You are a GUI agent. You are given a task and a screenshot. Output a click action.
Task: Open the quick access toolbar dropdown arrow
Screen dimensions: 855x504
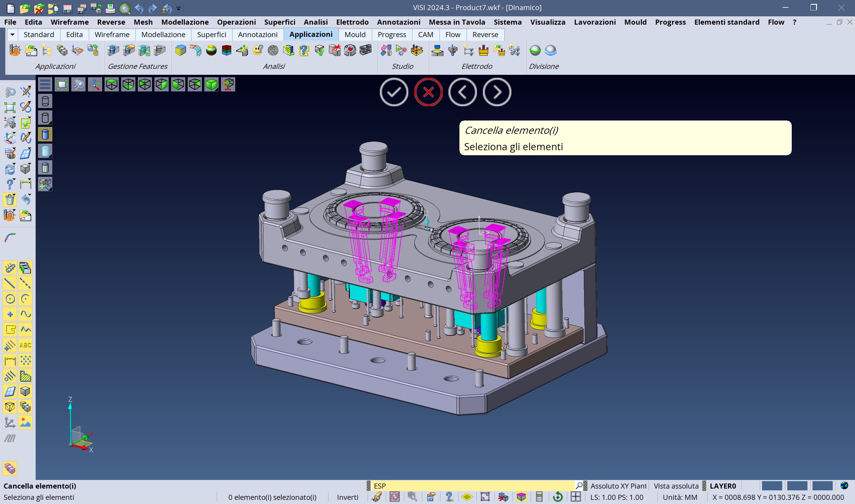179,8
